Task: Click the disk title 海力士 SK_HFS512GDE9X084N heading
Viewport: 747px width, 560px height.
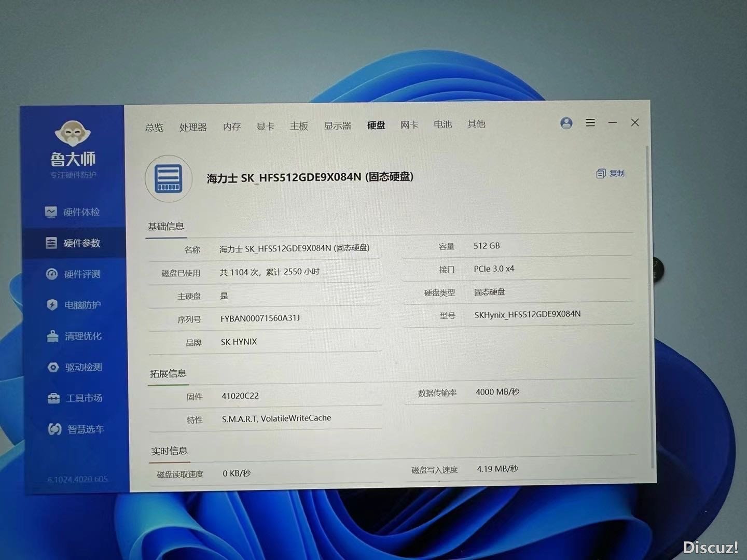Action: [x=310, y=177]
